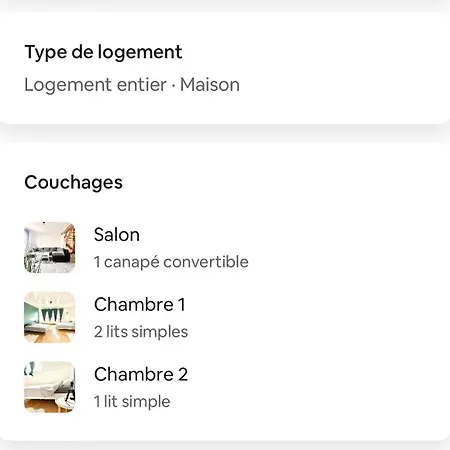
Task: Select the 'Logement entier' text
Action: point(95,85)
